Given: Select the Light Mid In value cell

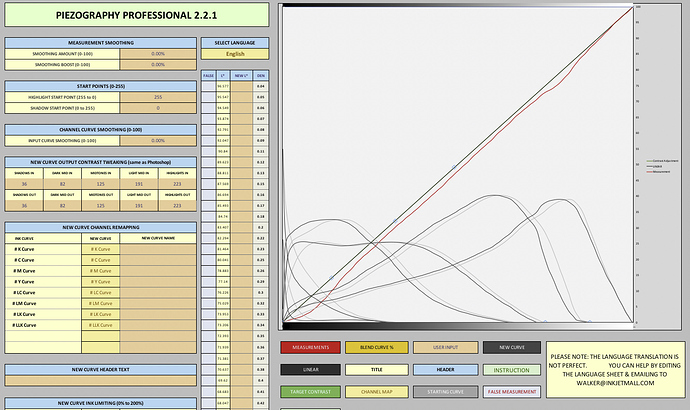Looking at the screenshot, I should pos(139,184).
